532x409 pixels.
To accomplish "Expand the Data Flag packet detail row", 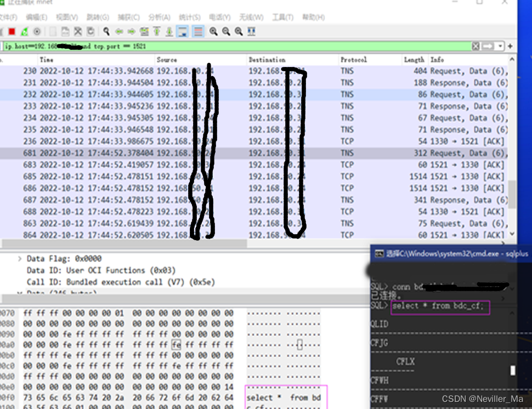I will [x=19, y=258].
